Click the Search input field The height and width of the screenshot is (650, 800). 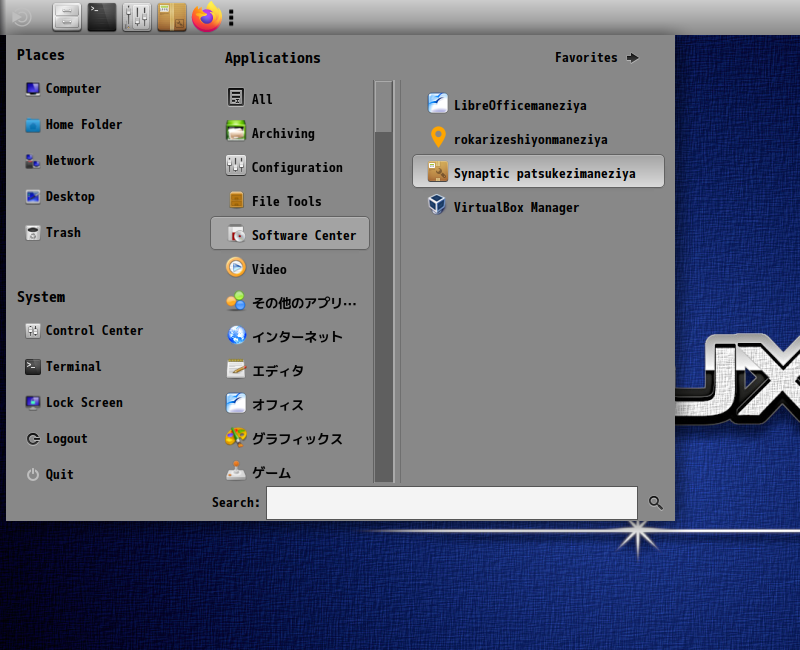click(x=452, y=503)
